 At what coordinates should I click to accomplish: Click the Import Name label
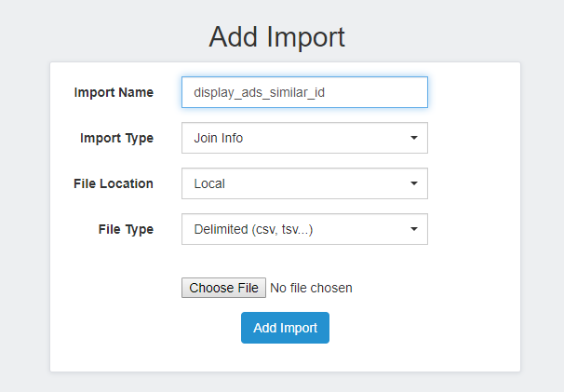click(x=114, y=92)
